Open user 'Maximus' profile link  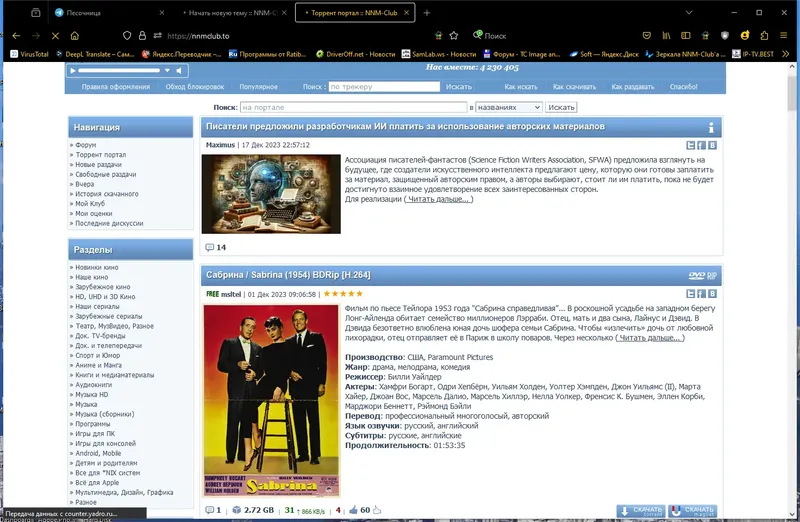click(x=220, y=145)
